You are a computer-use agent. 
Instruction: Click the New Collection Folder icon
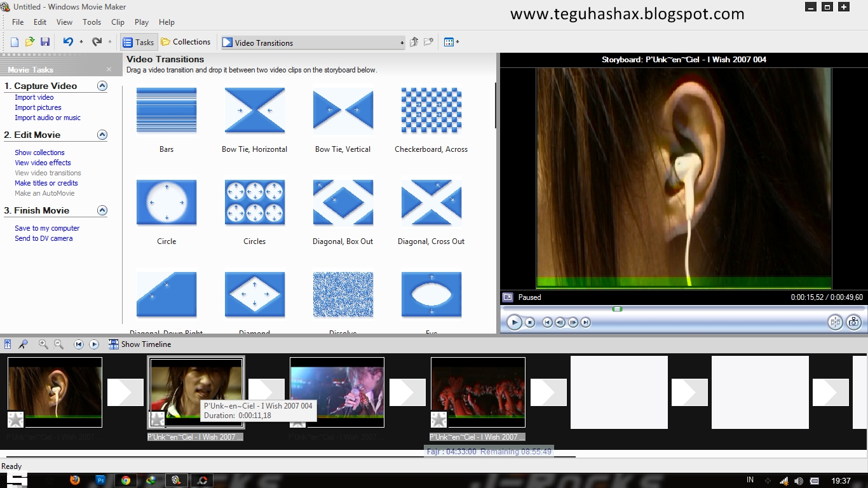click(x=429, y=42)
